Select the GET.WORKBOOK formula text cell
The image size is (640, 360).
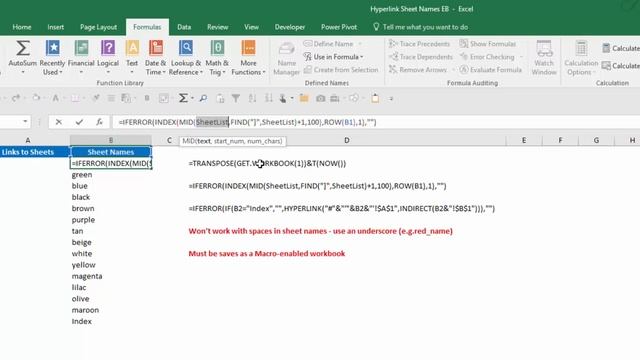[x=267, y=163]
